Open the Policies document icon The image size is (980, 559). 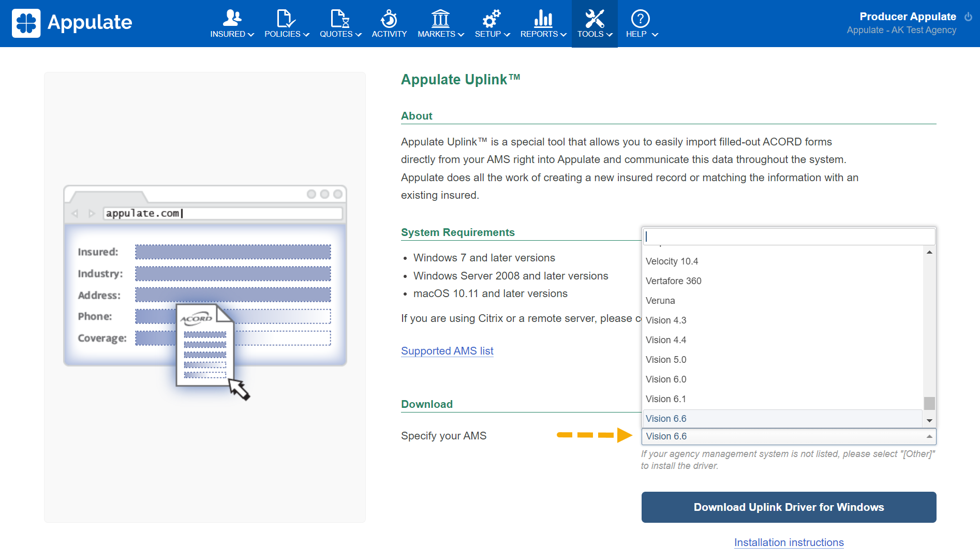pos(286,19)
